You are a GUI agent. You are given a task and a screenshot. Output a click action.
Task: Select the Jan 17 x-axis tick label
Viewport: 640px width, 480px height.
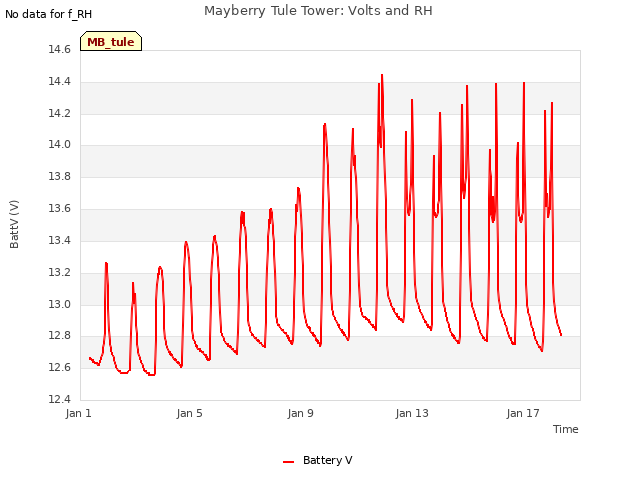[523, 413]
